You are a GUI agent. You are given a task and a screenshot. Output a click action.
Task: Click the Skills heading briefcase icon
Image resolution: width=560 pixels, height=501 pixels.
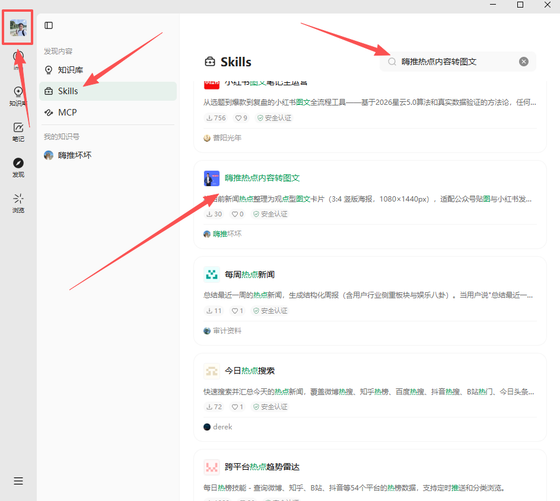(x=210, y=62)
